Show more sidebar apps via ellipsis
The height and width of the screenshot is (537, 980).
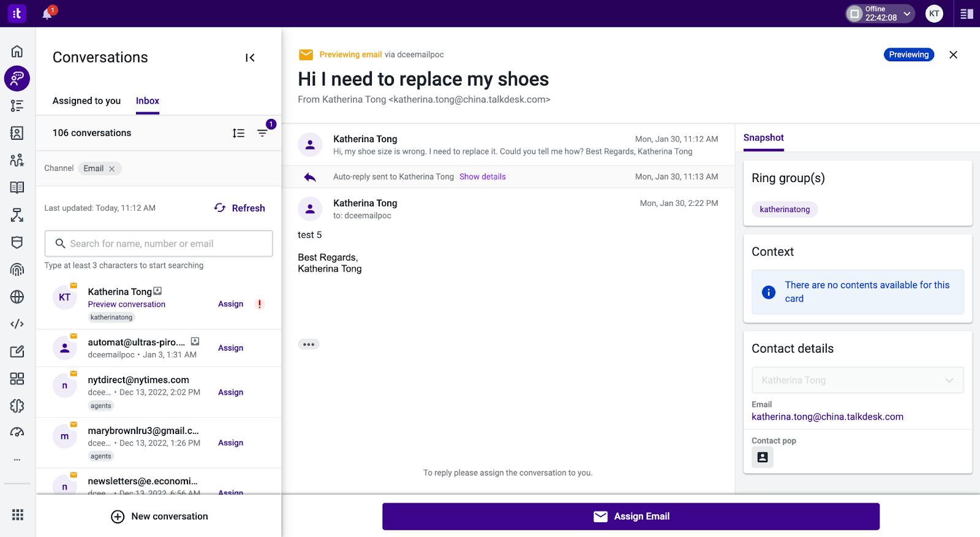[17, 459]
